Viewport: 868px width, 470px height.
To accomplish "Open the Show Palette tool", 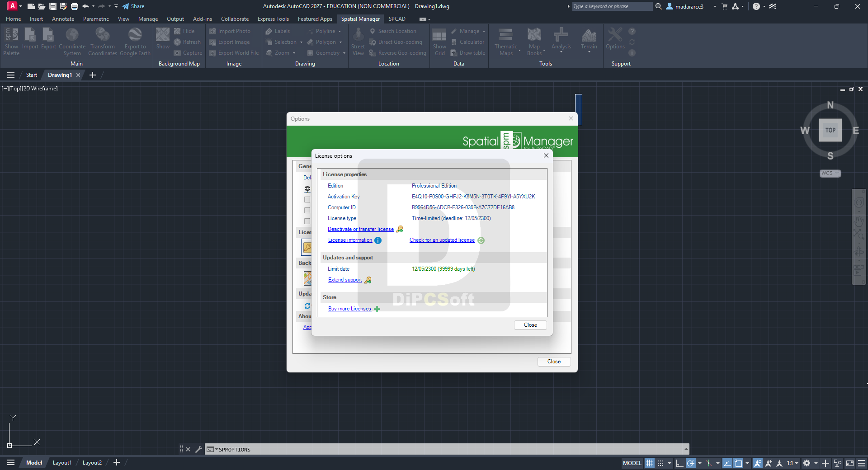I will coord(11,42).
